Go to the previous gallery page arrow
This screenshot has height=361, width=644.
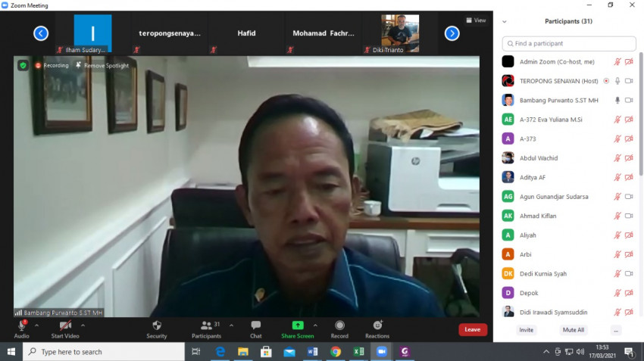(x=41, y=33)
